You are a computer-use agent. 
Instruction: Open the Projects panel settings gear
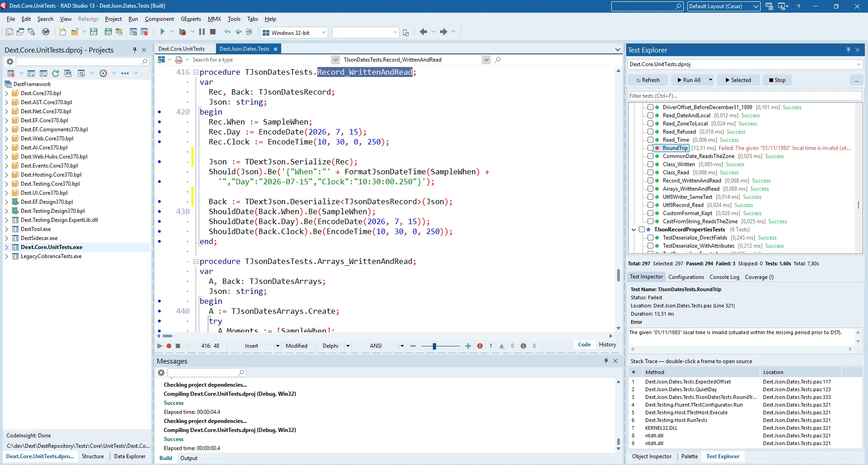[x=10, y=62]
